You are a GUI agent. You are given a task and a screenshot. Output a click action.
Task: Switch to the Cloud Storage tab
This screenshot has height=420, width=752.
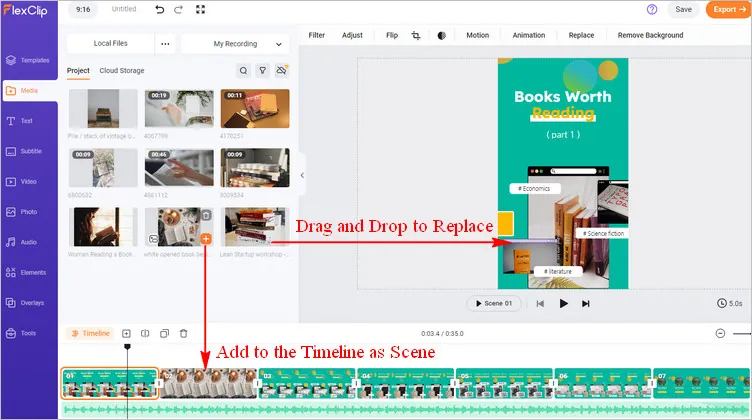(122, 70)
